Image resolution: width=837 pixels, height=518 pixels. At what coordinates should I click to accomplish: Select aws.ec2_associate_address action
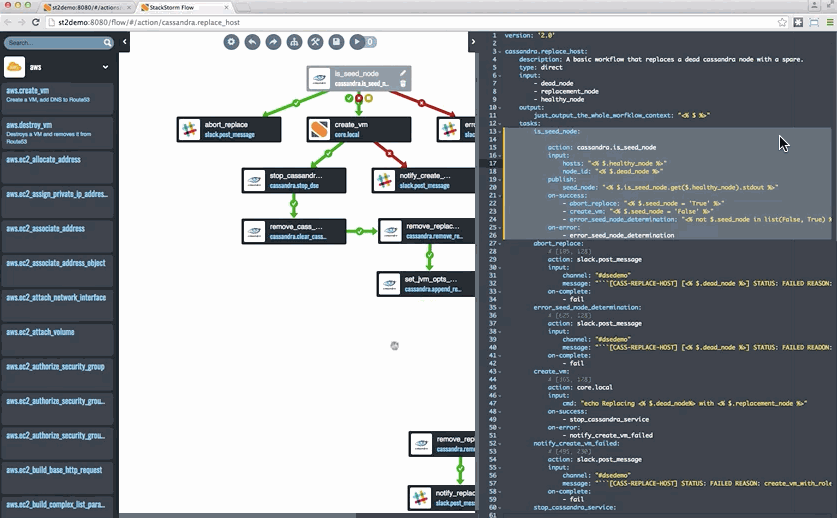[x=58, y=236]
